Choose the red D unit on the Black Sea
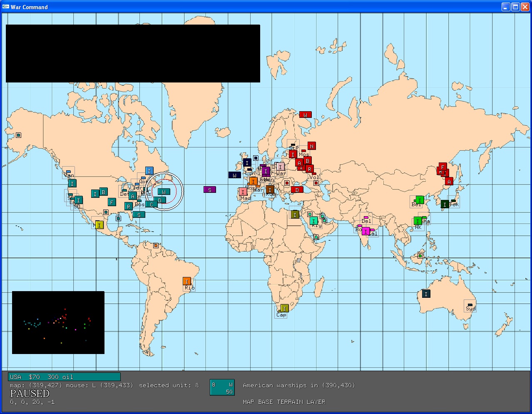532x414 pixels. click(x=297, y=190)
